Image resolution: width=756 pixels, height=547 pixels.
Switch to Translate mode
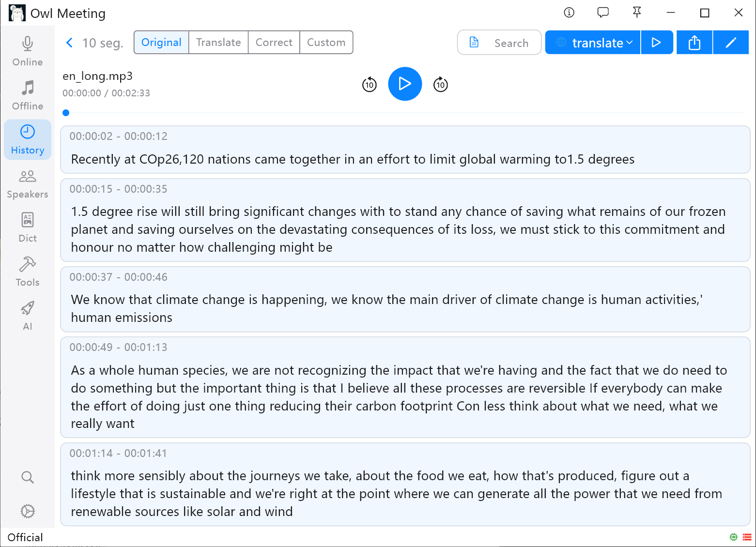(x=218, y=42)
